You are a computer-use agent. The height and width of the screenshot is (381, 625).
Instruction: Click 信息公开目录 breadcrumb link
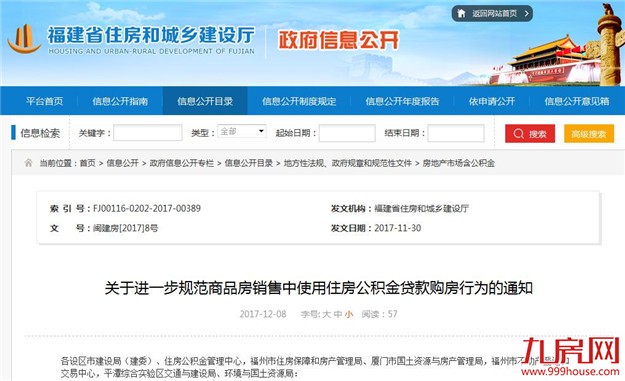pos(249,163)
